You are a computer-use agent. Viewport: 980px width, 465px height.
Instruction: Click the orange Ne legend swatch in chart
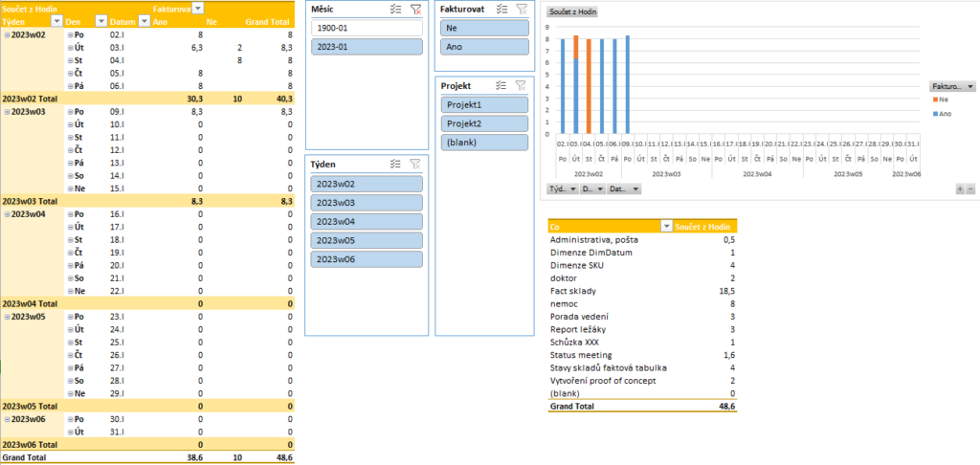click(x=934, y=100)
